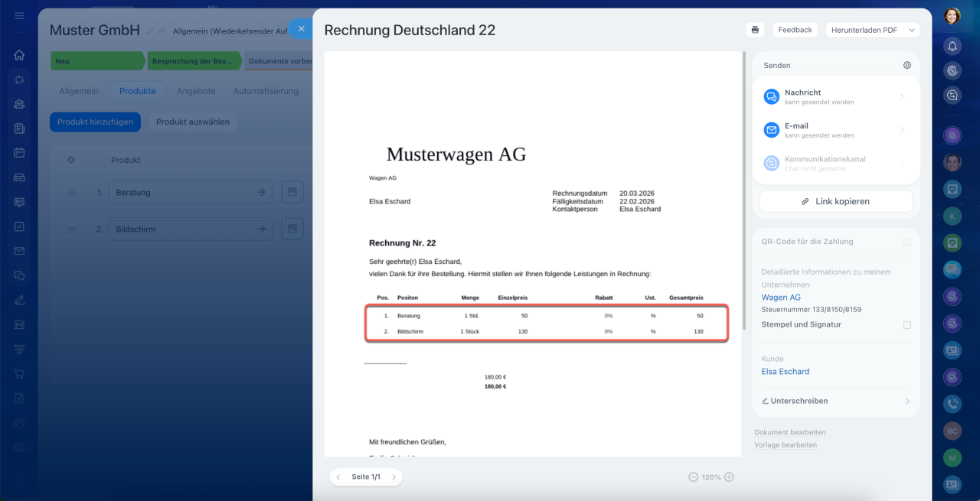Click the printer icon in the header
The height and width of the screenshot is (501, 980).
pos(755,30)
